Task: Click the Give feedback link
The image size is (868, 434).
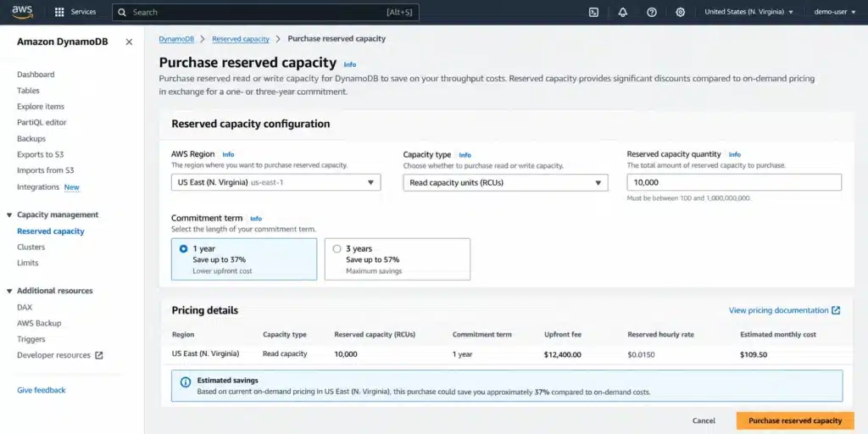Action: click(x=41, y=390)
